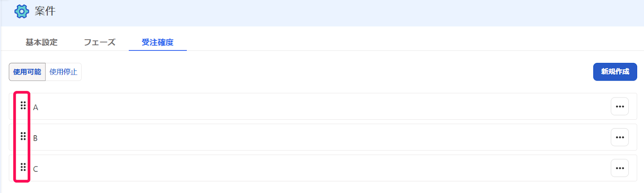Click empty area of row B

(x=323, y=137)
